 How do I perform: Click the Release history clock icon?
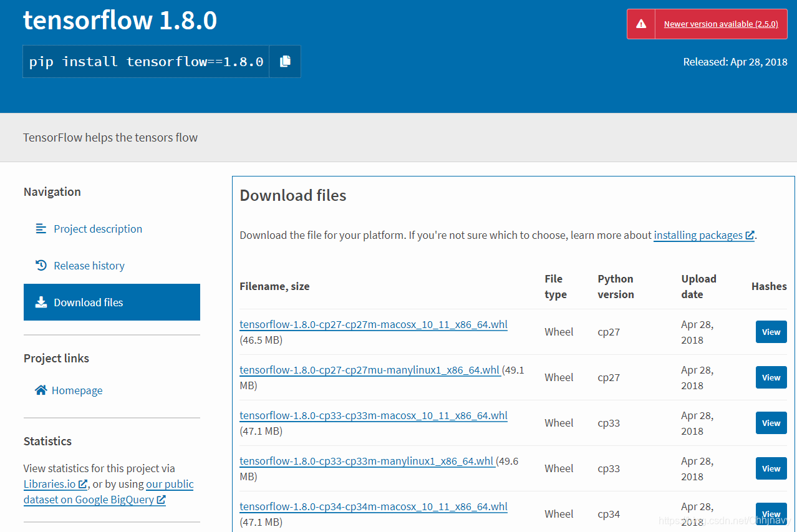(41, 265)
